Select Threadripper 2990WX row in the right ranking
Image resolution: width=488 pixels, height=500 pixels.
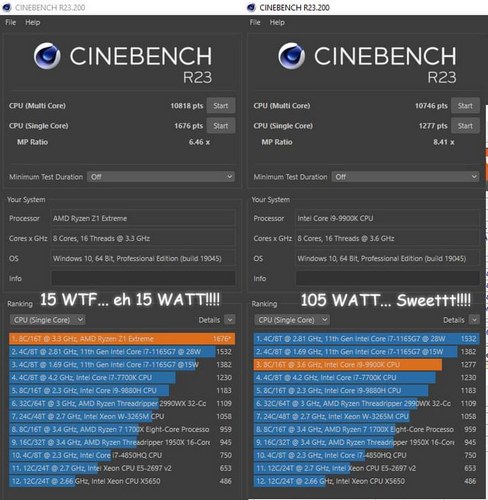pos(366,403)
